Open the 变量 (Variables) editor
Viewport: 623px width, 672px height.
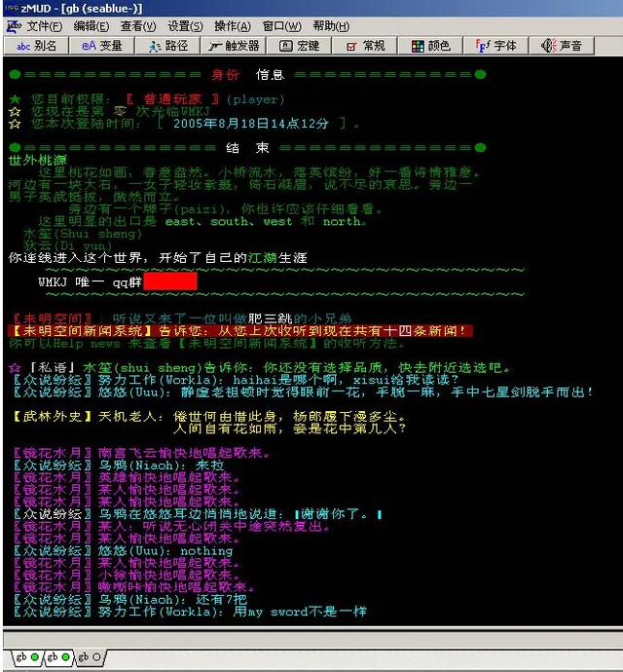(102, 46)
